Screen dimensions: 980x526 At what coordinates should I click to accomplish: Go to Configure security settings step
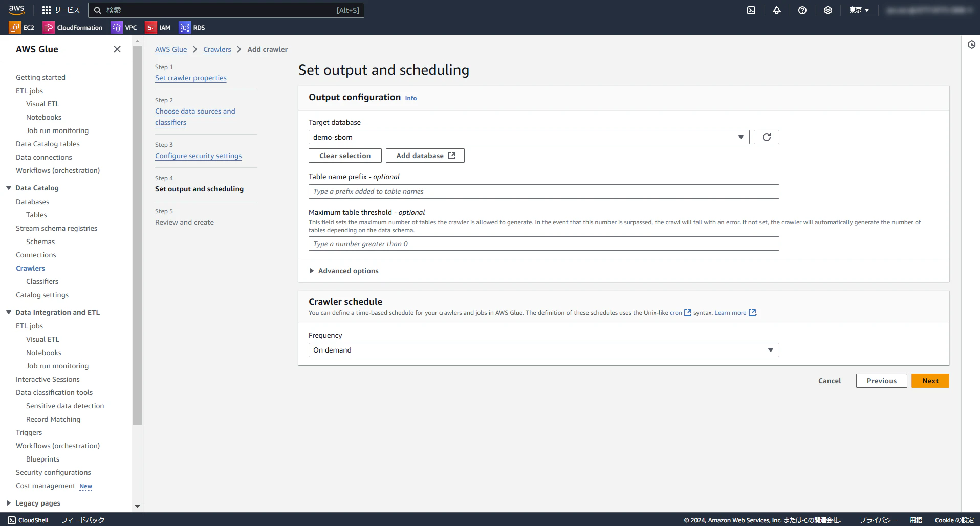(x=199, y=156)
